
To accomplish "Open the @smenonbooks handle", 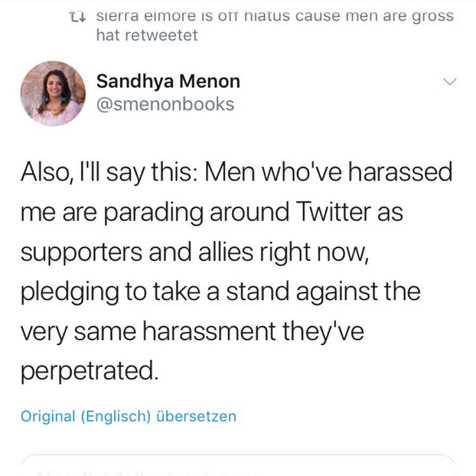I will coord(165,104).
